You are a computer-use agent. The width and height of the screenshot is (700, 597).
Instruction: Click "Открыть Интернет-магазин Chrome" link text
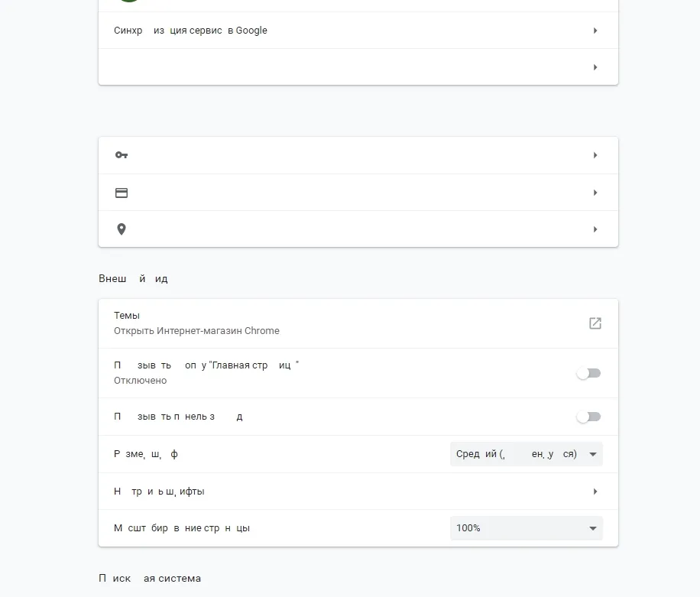(196, 331)
